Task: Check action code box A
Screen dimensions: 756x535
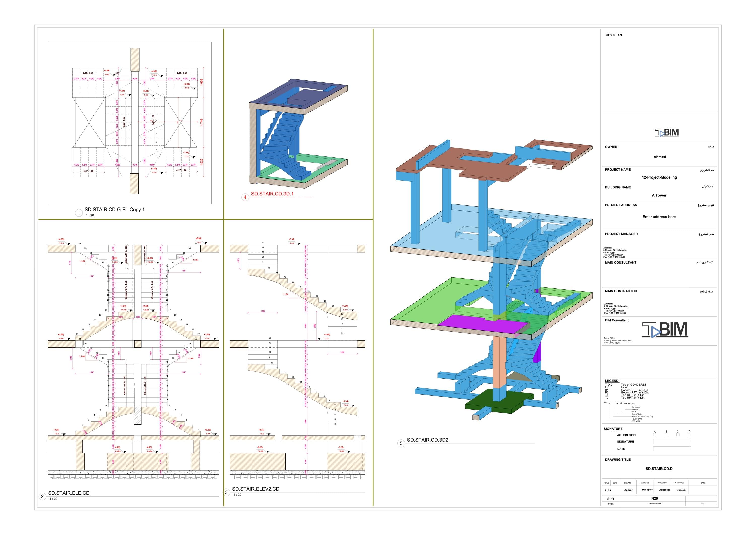Action: tap(655, 435)
